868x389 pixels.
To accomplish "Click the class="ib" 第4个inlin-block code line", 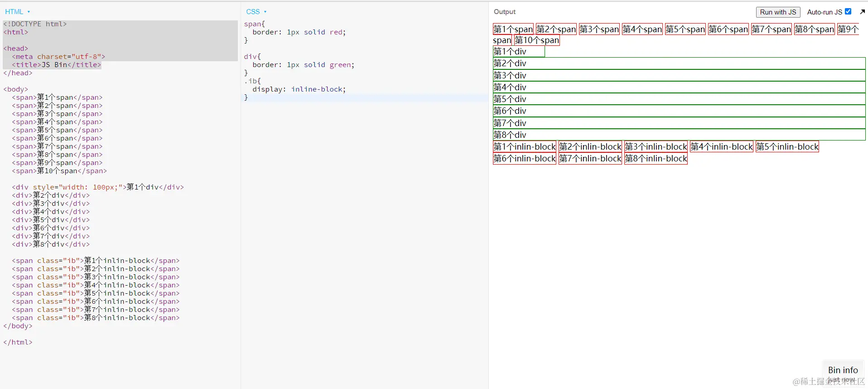I will click(x=96, y=285).
